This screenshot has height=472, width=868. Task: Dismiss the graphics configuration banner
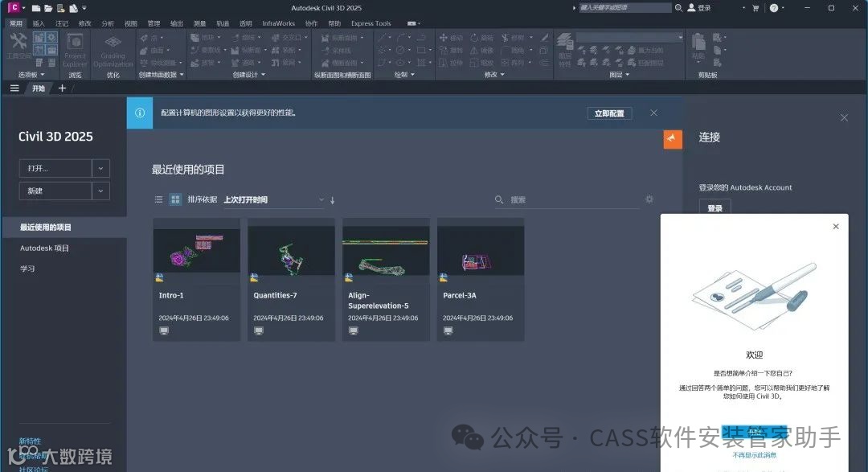pyautogui.click(x=653, y=113)
